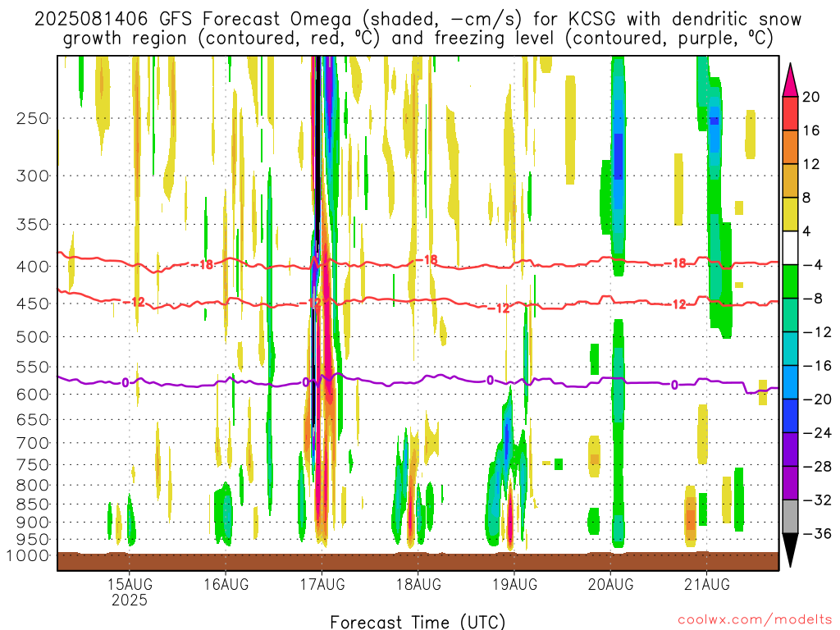The image size is (840, 630).
Task: Click the 950 pressure level label
Action: [x=33, y=540]
